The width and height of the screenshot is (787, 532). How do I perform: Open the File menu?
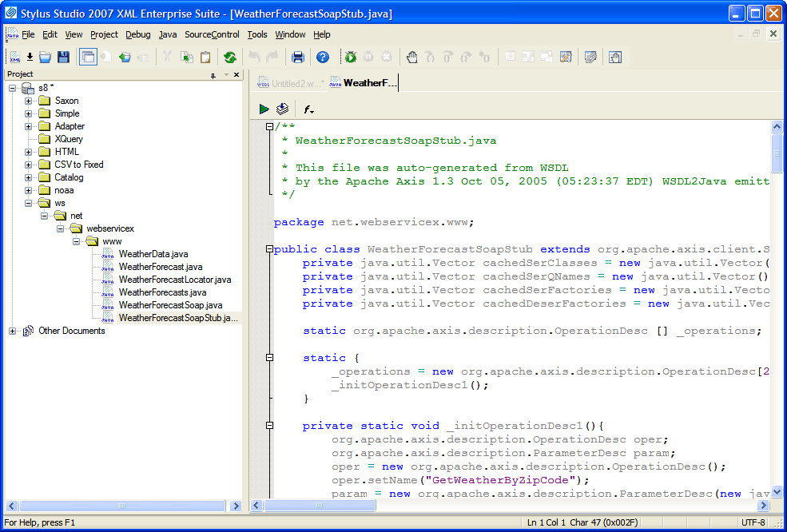tap(28, 34)
